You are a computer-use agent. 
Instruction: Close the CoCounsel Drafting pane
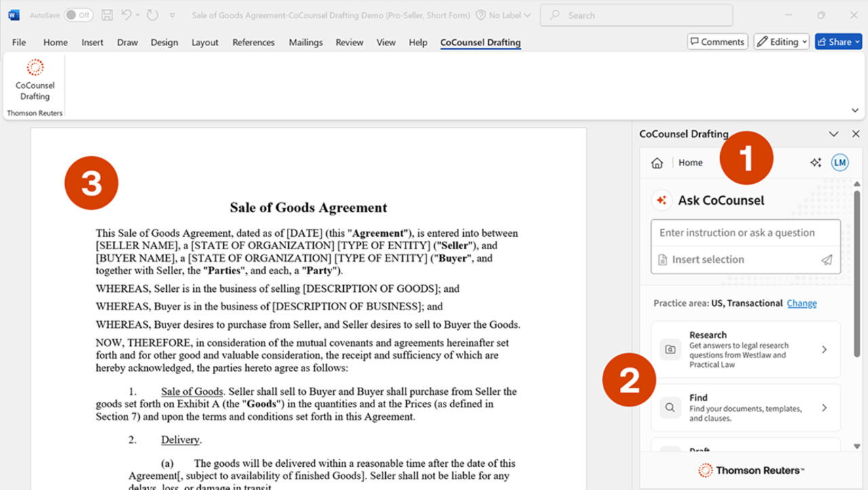click(856, 134)
